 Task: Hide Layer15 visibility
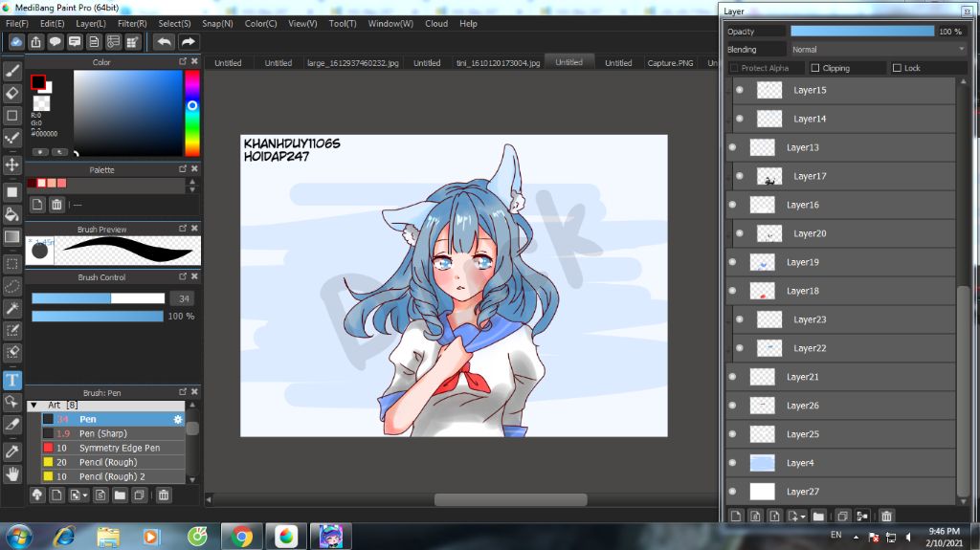coord(740,90)
